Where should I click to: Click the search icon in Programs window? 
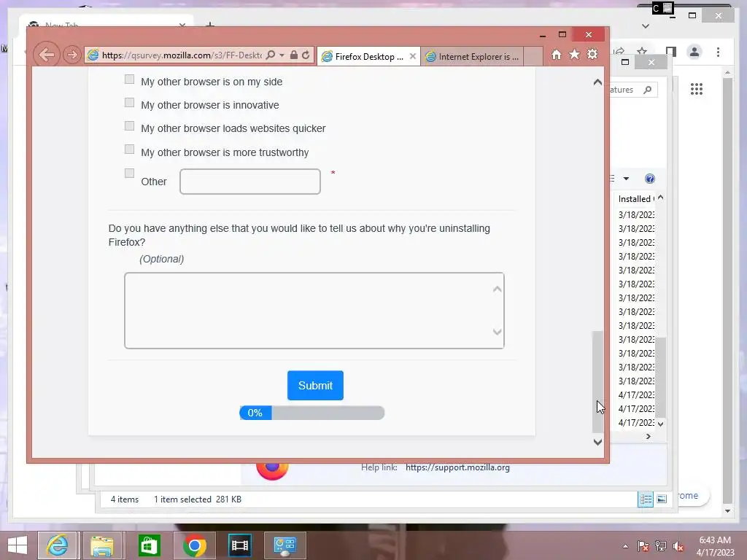coord(648,90)
